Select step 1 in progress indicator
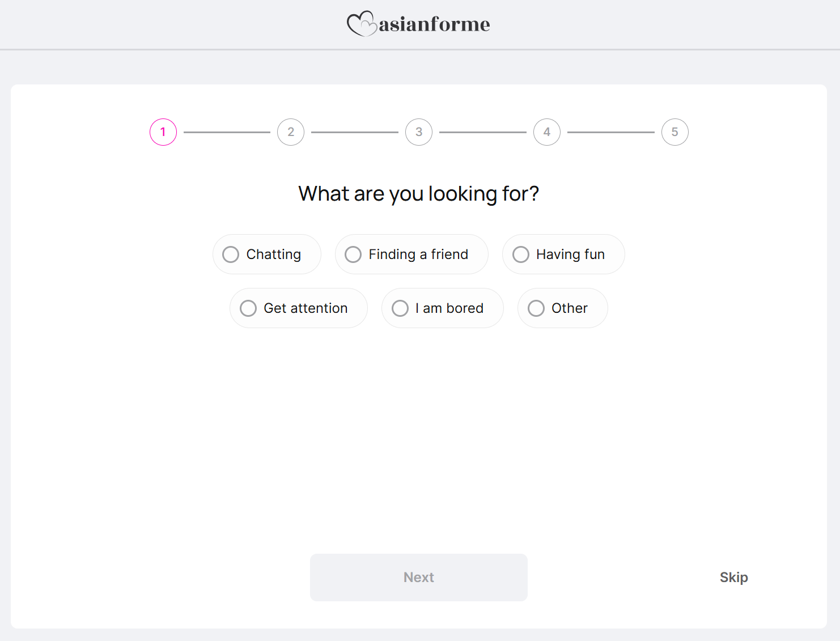Image resolution: width=840 pixels, height=641 pixels. [x=163, y=132]
